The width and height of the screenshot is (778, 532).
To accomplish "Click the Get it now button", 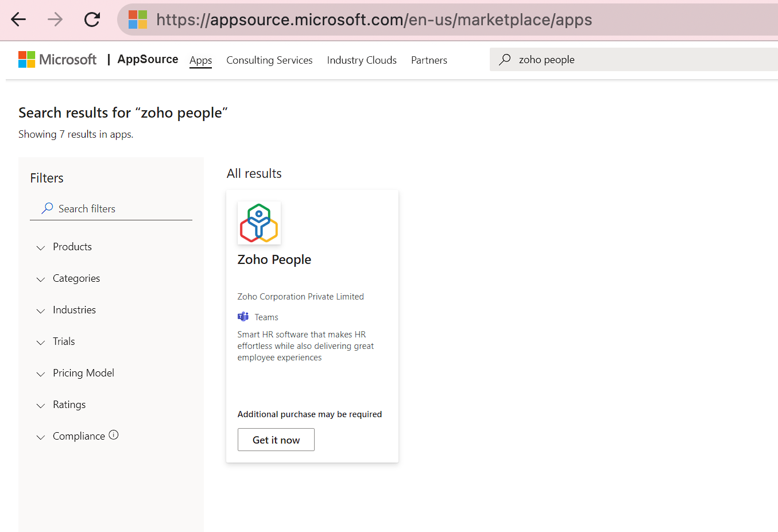I will tap(276, 440).
